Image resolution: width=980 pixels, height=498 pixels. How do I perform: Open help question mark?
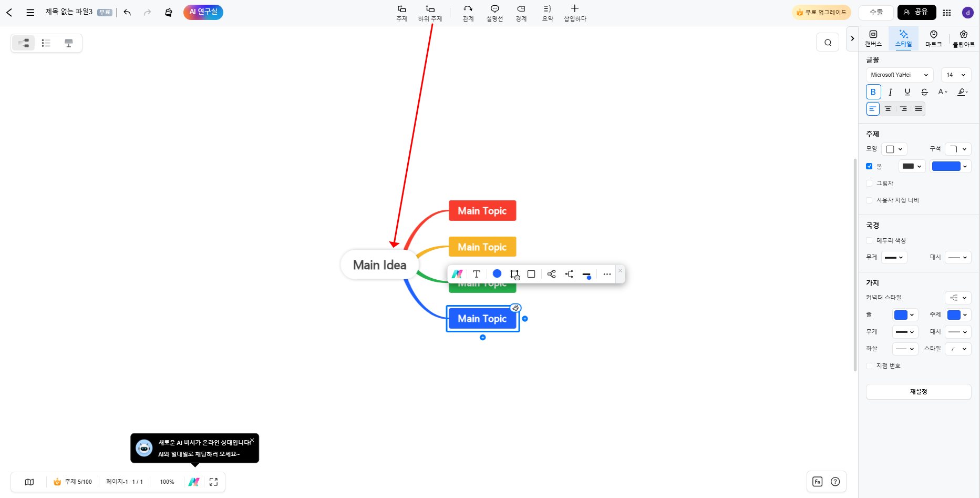835,482
